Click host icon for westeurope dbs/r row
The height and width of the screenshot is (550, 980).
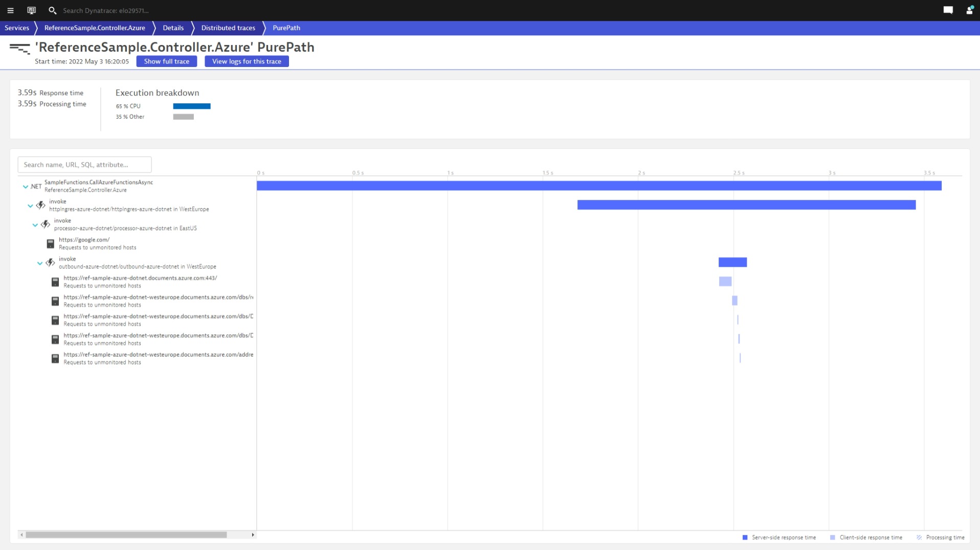[x=55, y=301]
